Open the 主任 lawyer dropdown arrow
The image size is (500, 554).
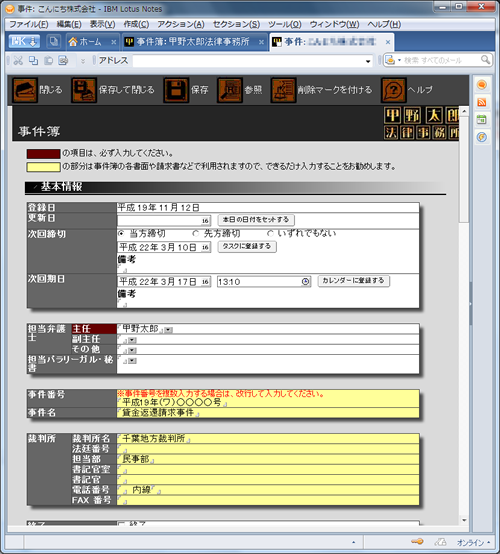coord(169,330)
